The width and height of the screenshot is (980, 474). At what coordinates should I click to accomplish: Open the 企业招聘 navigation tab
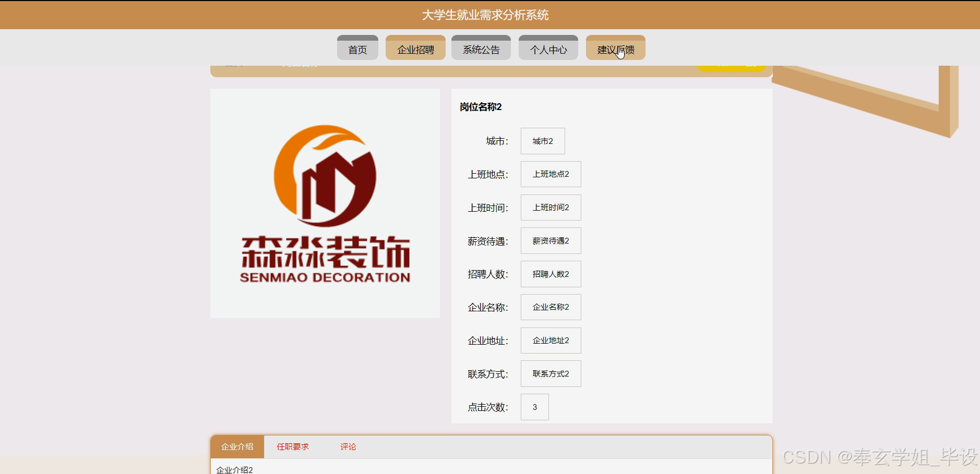pos(415,48)
